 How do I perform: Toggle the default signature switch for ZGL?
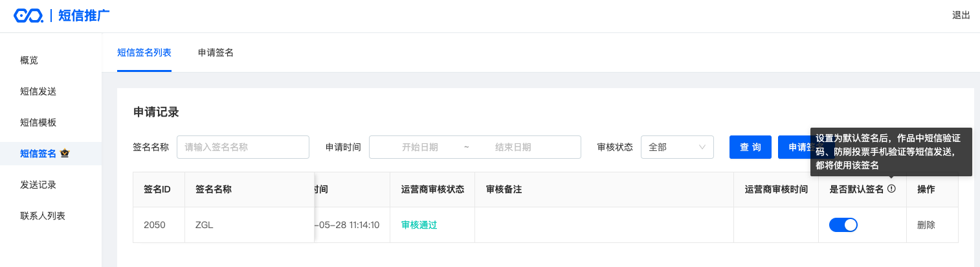pos(843,225)
